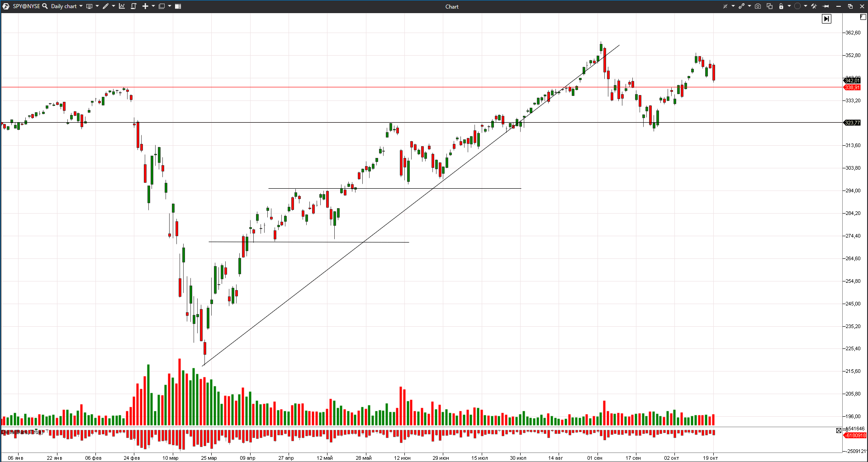Pin the chart window
Screen dimensions: 868x462
pos(826,6)
